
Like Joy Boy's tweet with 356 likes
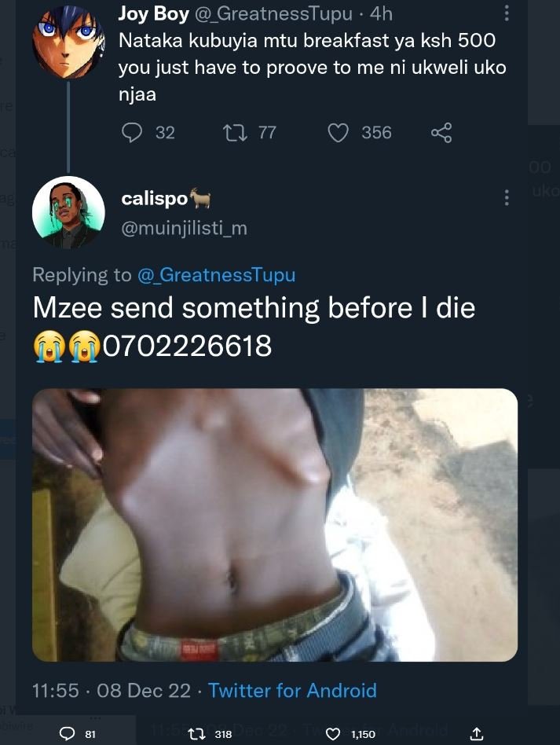[338, 133]
